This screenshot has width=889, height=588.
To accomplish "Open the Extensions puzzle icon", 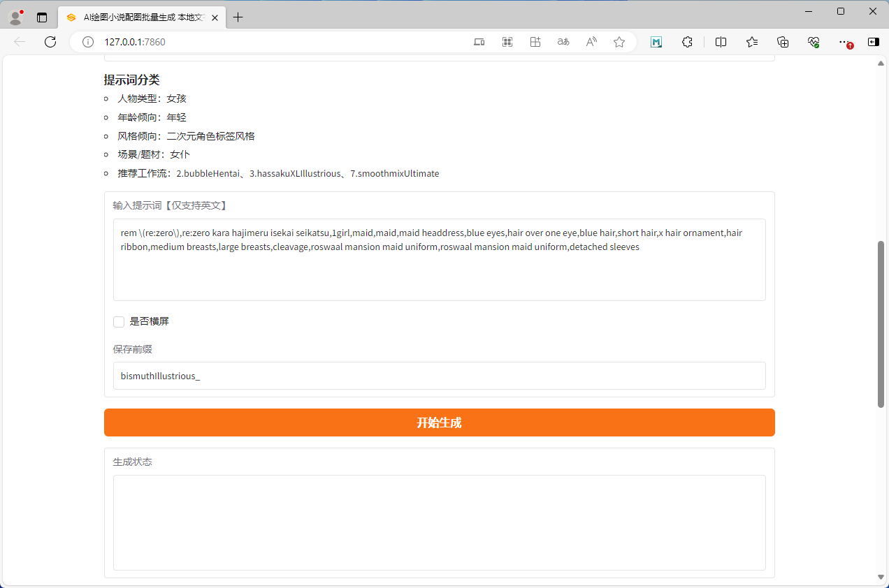I will pos(687,42).
